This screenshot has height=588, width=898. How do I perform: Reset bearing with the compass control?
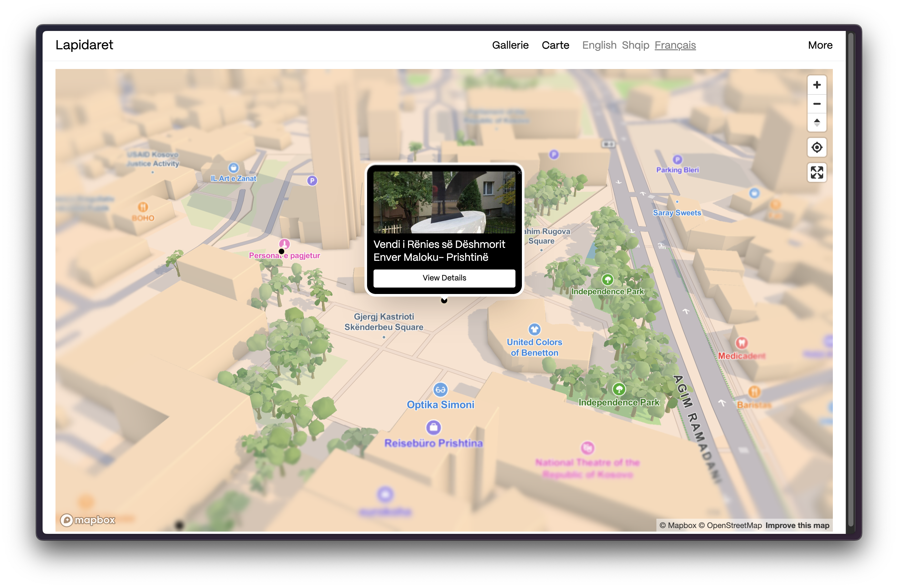[816, 122]
